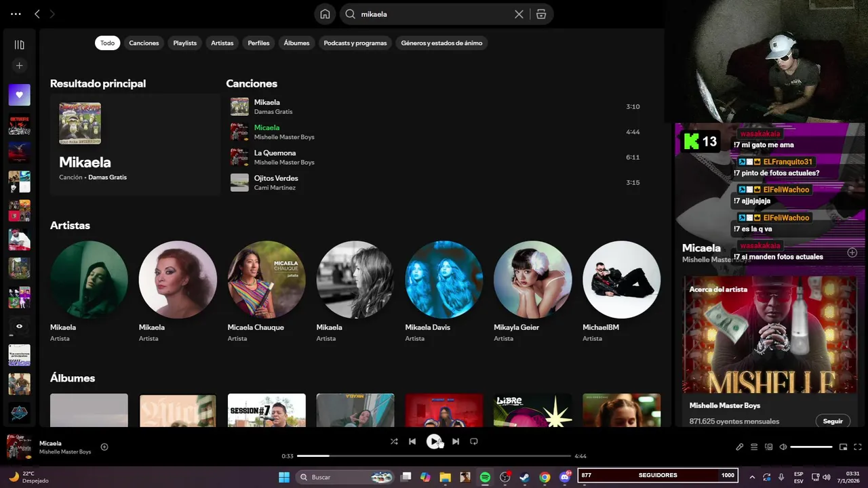Click the Seguir button for Mishelle Master Boys
Image resolution: width=868 pixels, height=488 pixels.
(x=833, y=421)
